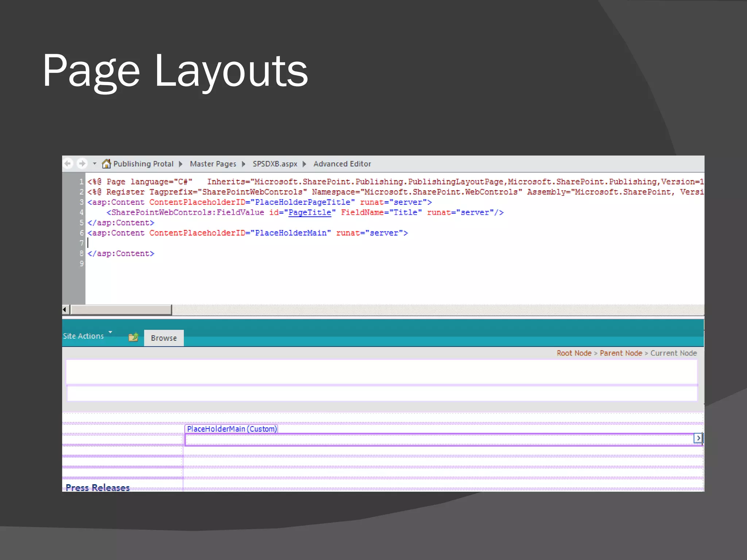
Task: Select Advanced Editor breadcrumb item
Action: tap(342, 164)
